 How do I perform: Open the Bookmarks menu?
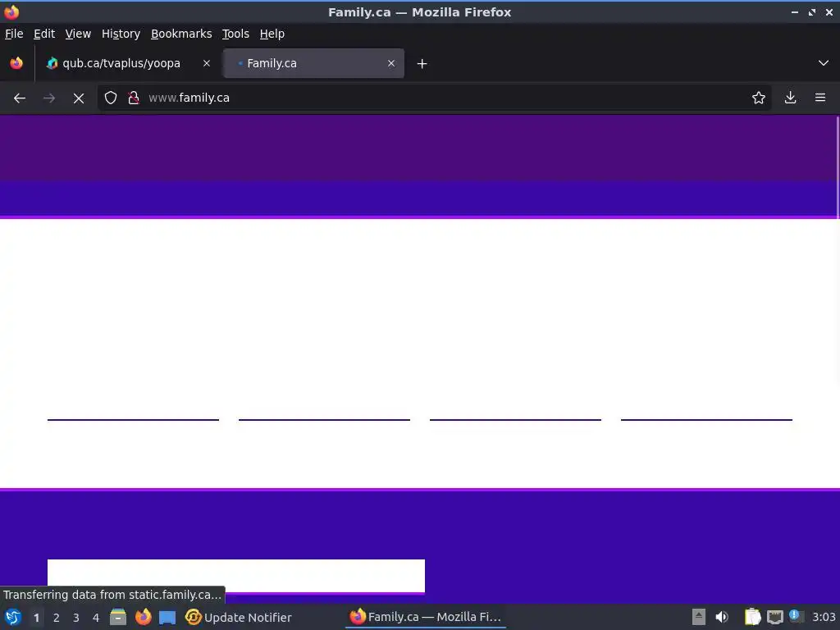click(181, 34)
